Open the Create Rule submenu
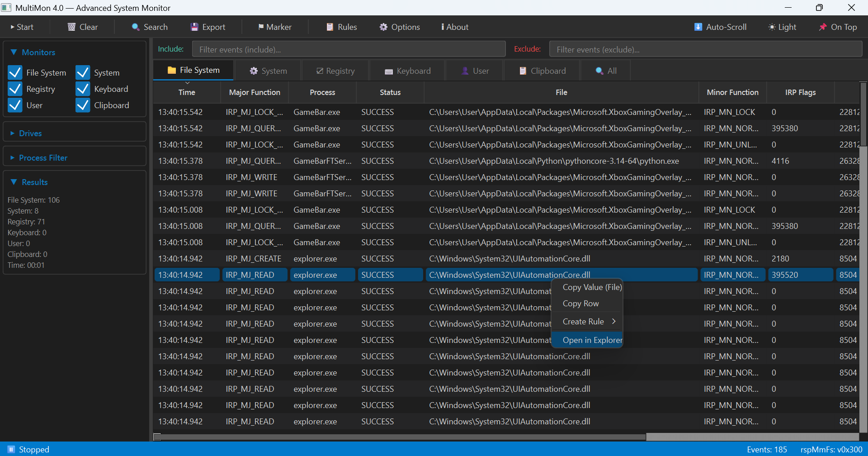This screenshot has height=456, width=868. point(587,322)
